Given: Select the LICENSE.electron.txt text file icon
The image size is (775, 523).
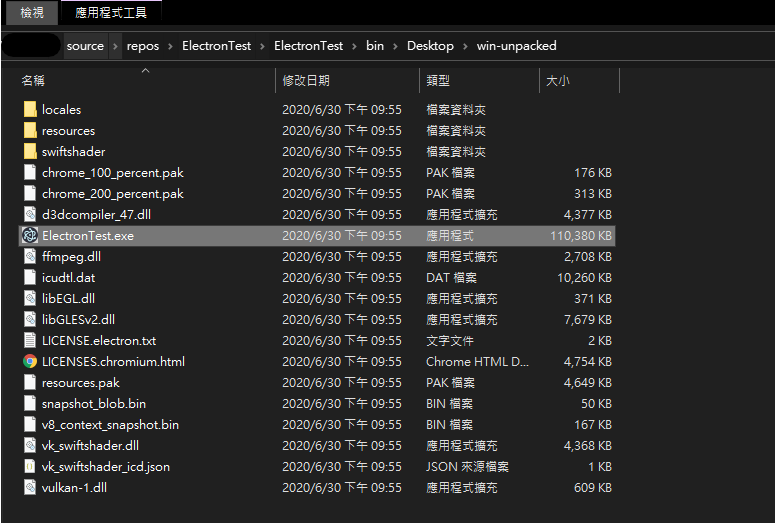Looking at the screenshot, I should point(30,341).
